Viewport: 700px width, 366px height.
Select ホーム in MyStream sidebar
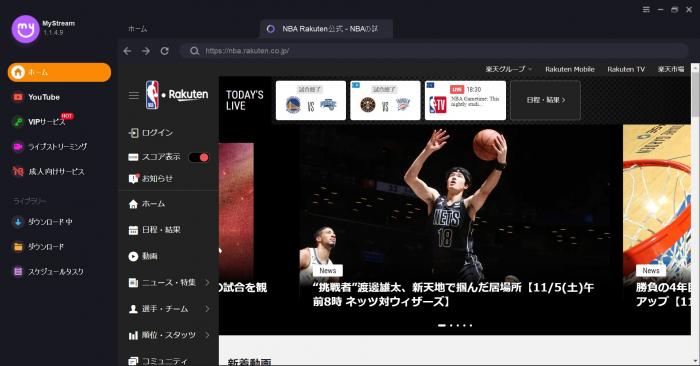pyautogui.click(x=59, y=72)
